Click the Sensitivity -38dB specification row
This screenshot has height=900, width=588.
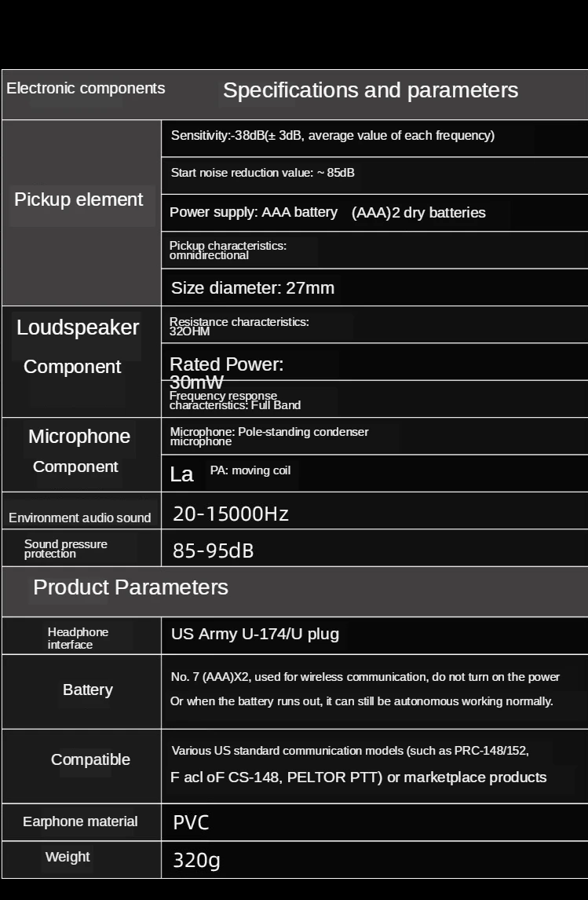(333, 135)
